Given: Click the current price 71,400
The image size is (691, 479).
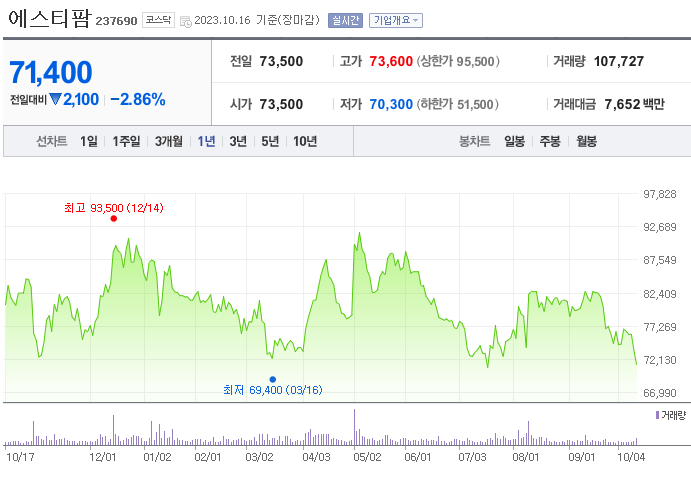Looking at the screenshot, I should 51,72.
